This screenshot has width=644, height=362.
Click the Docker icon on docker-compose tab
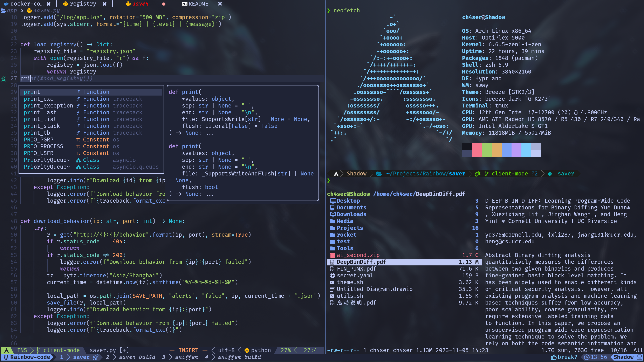(x=6, y=4)
